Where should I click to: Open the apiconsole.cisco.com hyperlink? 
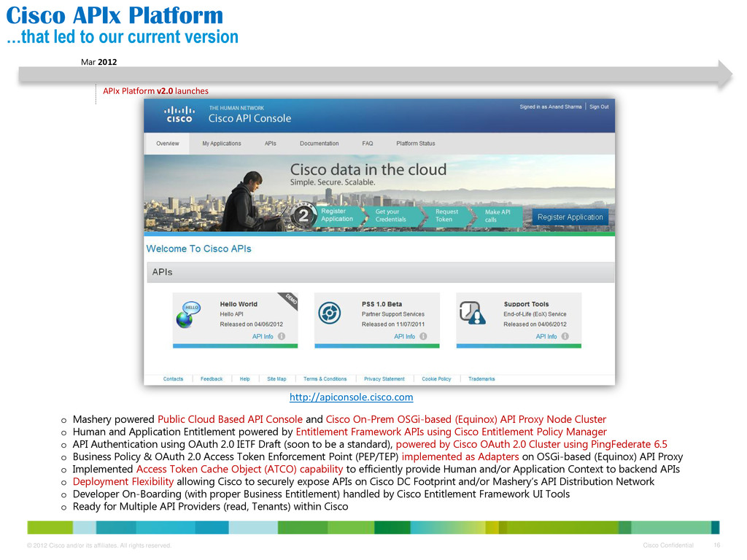point(351,397)
